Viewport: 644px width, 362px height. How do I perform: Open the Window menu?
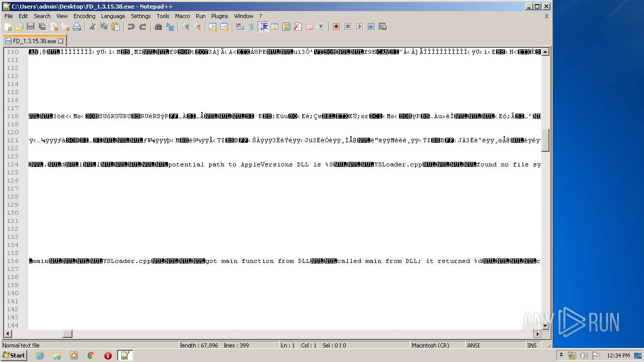244,16
